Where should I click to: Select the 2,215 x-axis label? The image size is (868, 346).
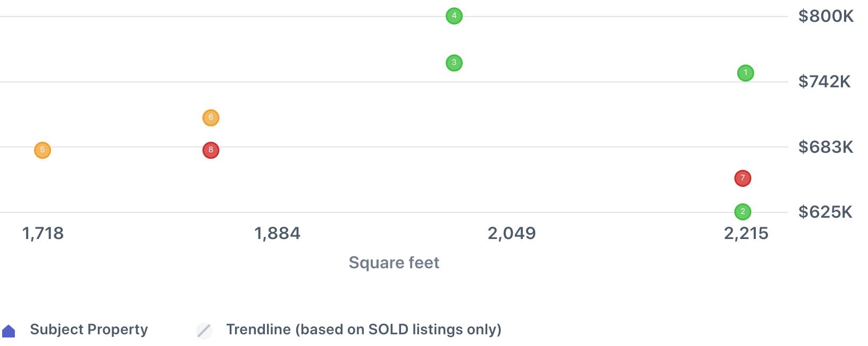pyautogui.click(x=746, y=233)
